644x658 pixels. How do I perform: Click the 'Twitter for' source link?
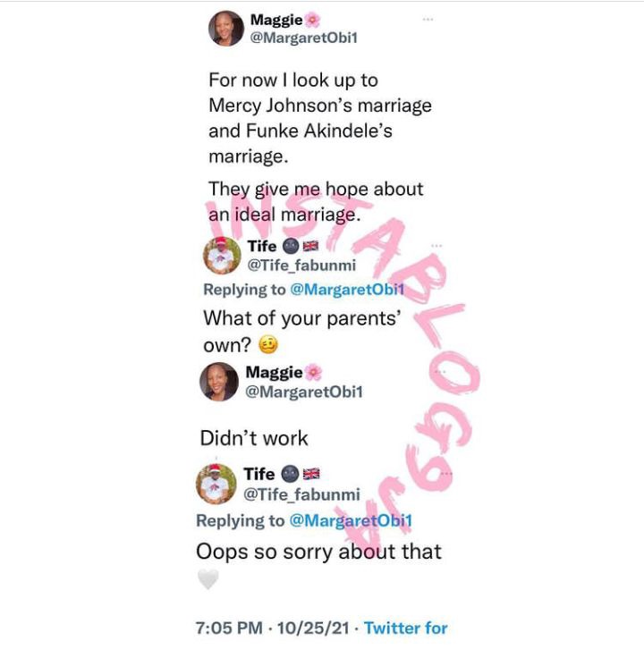(405, 628)
